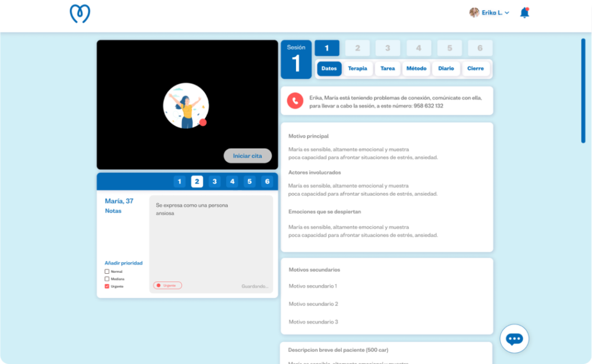This screenshot has width=592, height=364.
Task: Uncheck the Urgente priority box
Action: click(107, 287)
